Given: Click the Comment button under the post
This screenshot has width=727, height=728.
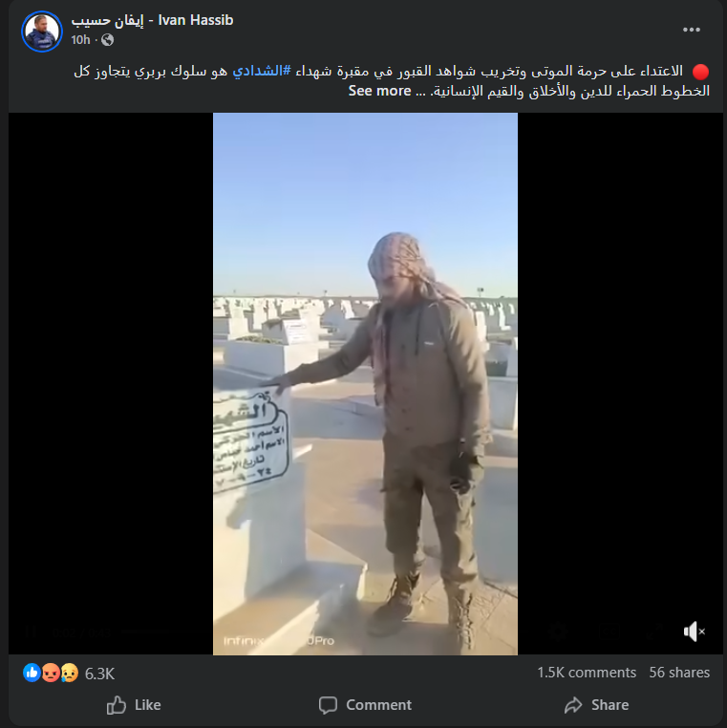Looking at the screenshot, I should (x=365, y=705).
